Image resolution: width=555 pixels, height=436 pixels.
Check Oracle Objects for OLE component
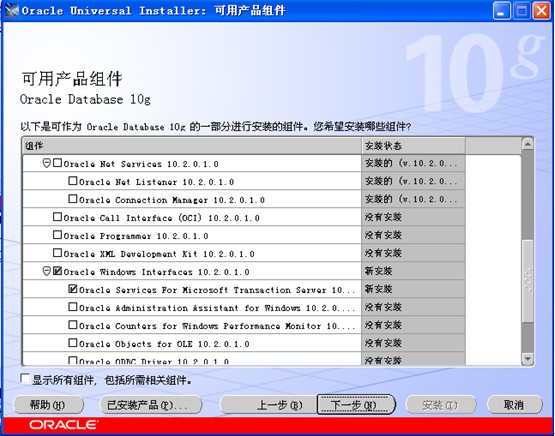point(73,343)
